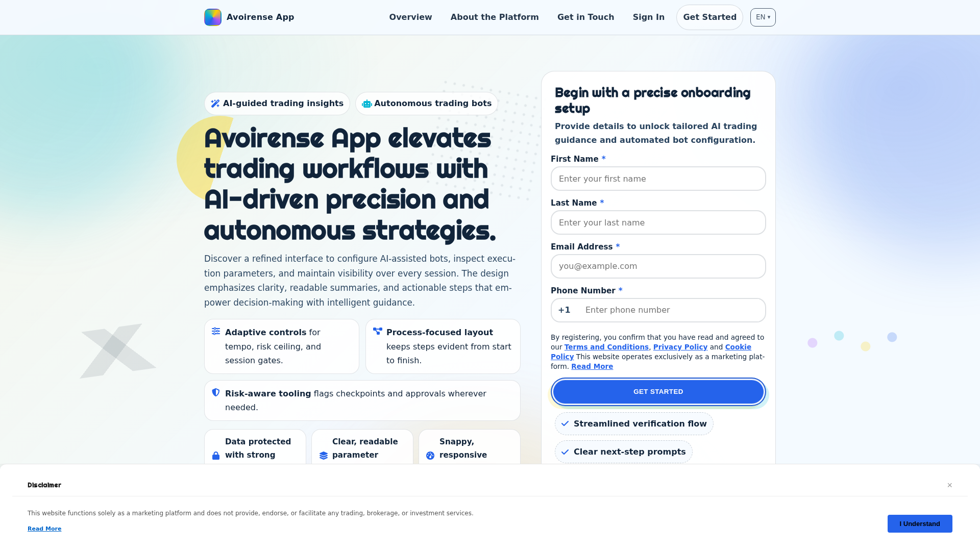Click the Streamlined verification flow chip
This screenshot has width=980, height=551.
[x=634, y=423]
